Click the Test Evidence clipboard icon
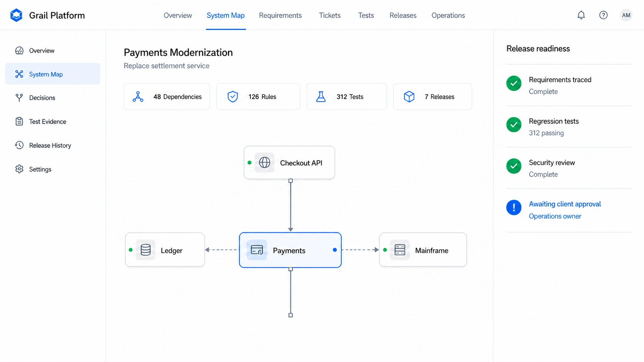The width and height of the screenshot is (644, 362). [x=19, y=122]
